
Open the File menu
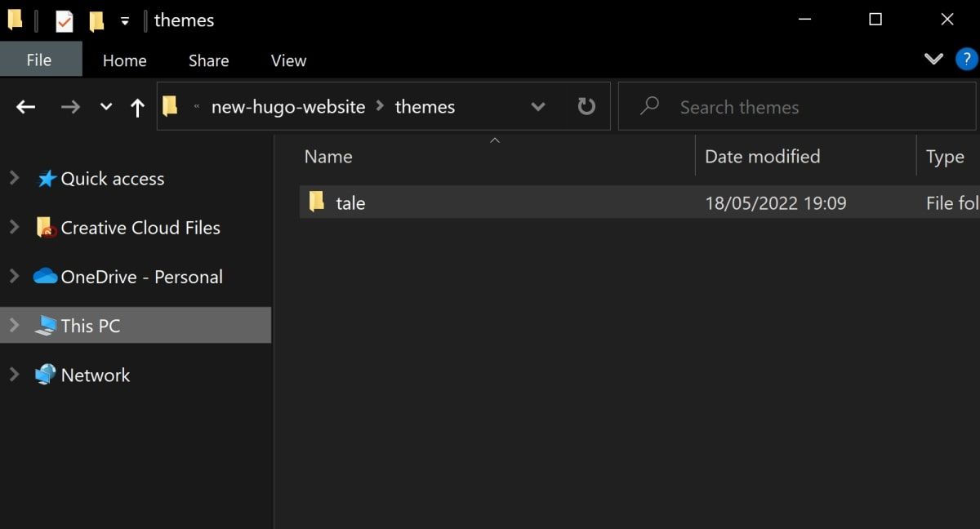(x=40, y=60)
